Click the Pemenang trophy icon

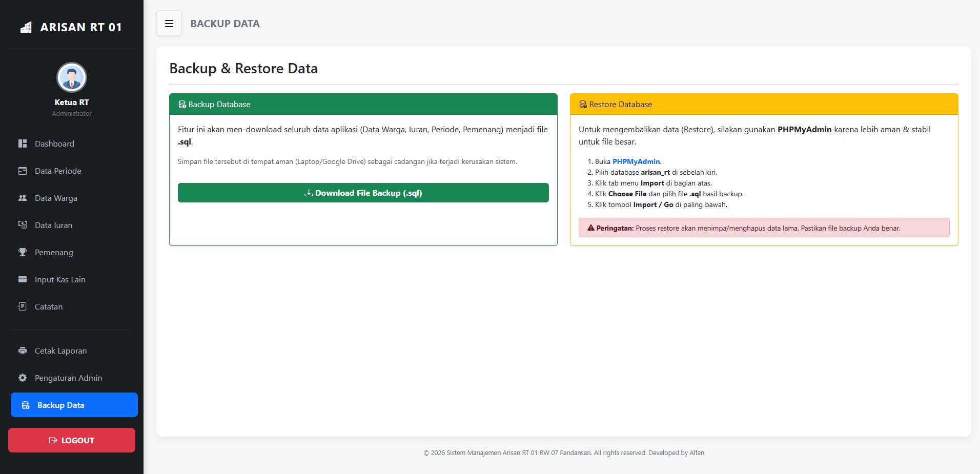click(x=23, y=252)
